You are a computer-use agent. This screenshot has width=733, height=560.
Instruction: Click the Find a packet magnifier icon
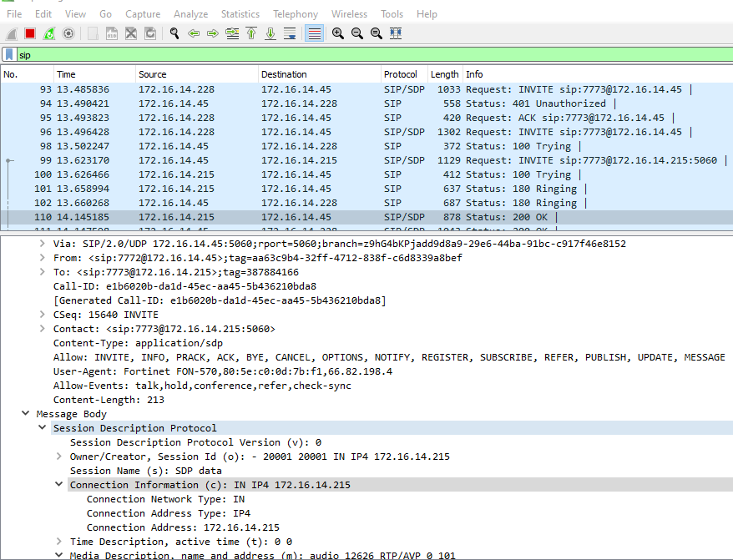(174, 33)
